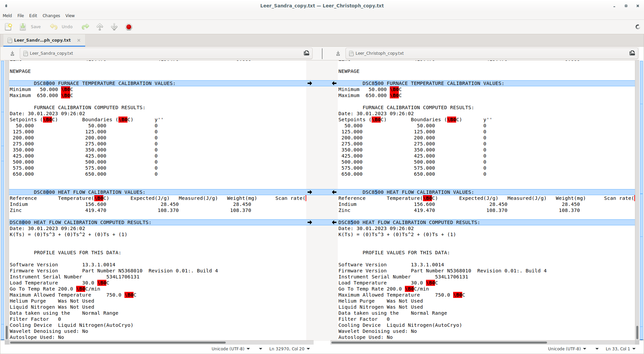Push DSC8000 computed results change to right
This screenshot has width=644, height=354.
click(x=310, y=222)
